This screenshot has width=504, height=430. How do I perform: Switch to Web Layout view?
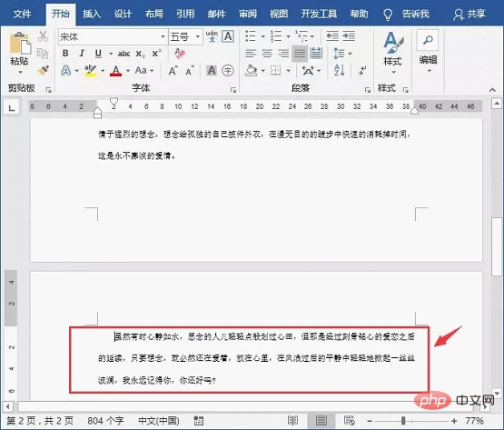[349, 420]
